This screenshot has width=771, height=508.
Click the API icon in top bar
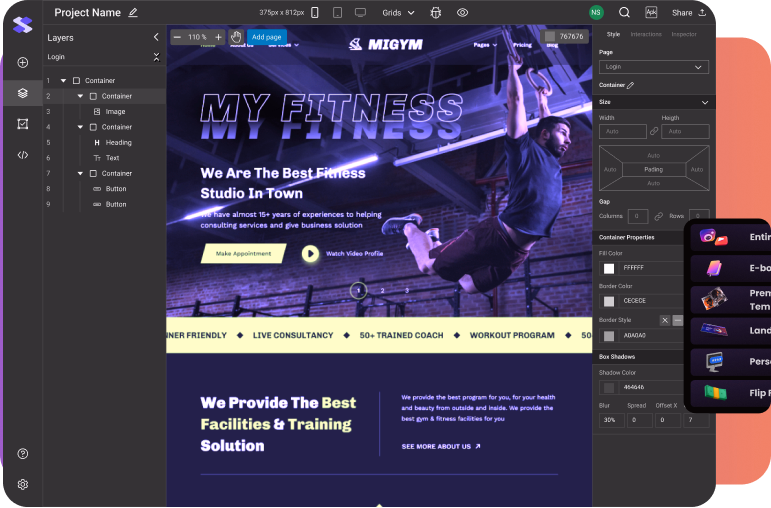coord(651,12)
